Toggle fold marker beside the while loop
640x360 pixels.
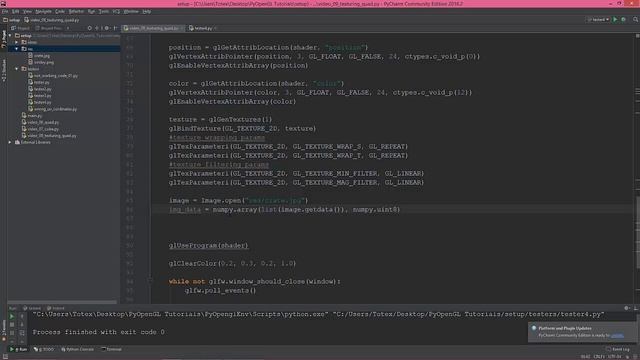150,281
